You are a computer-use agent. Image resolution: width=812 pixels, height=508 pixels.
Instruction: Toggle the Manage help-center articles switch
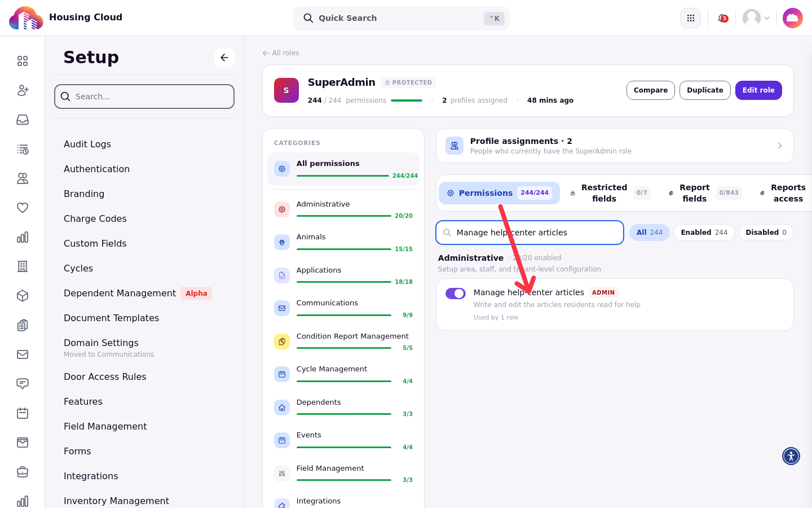click(x=456, y=294)
